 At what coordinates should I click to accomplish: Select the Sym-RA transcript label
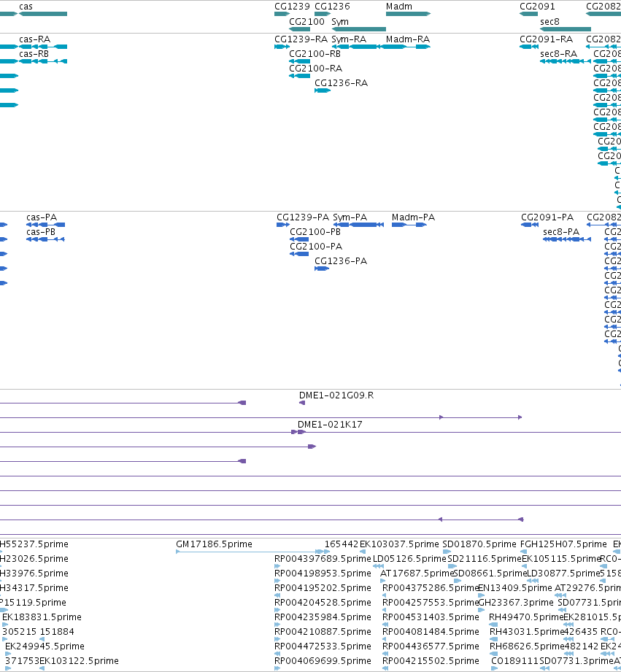tap(350, 39)
